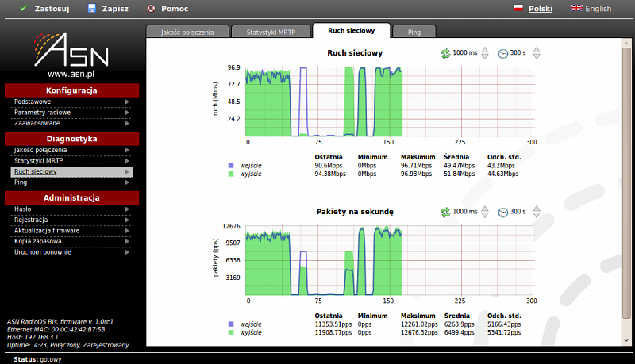The width and height of the screenshot is (635, 364).
Task: Select Ruch sieciowy in sidebar
Action: click(x=71, y=171)
